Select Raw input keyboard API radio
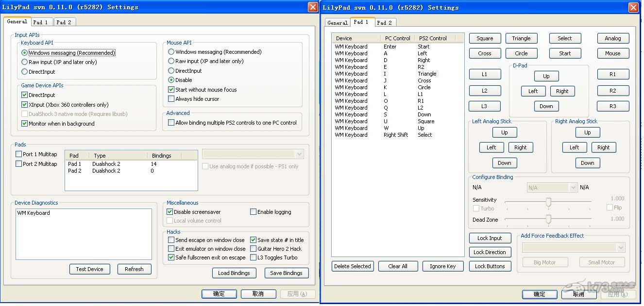Viewport: 644px width, 306px height. tap(25, 62)
